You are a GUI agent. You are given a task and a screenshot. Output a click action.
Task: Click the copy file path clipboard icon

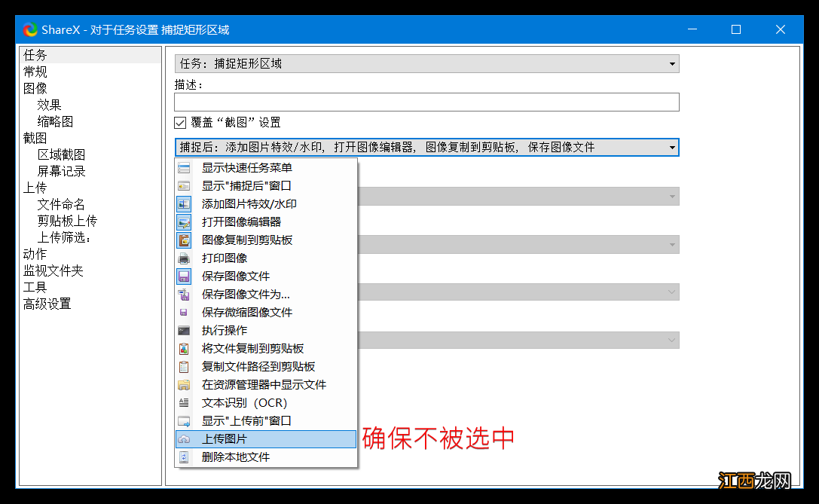[184, 367]
